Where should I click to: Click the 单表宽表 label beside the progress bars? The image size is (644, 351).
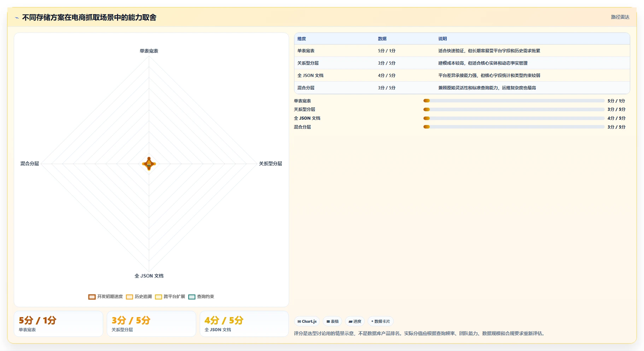click(302, 101)
